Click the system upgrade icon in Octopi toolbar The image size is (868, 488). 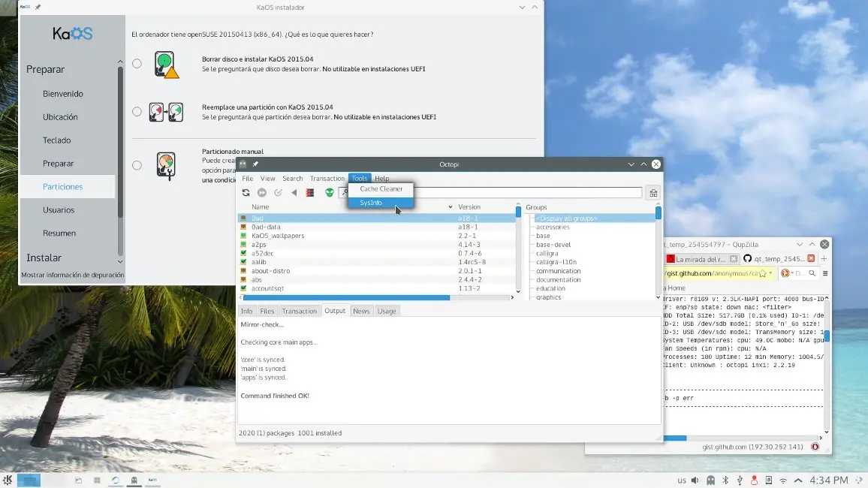[x=262, y=192]
